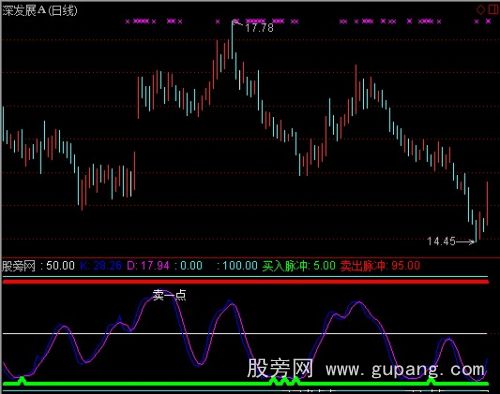Click the thick green 5 buy line

coord(246,384)
